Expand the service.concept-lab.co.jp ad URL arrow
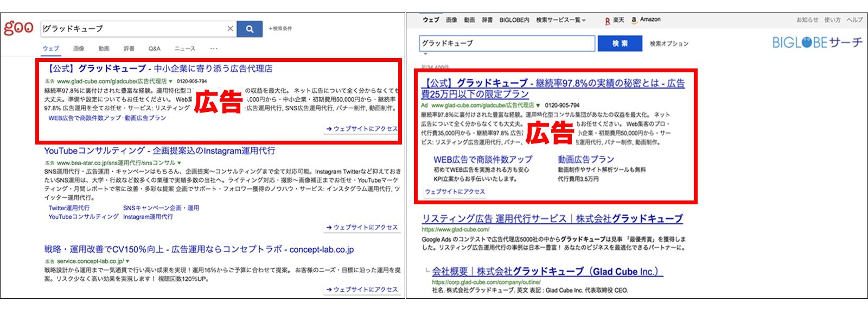 click(127, 261)
